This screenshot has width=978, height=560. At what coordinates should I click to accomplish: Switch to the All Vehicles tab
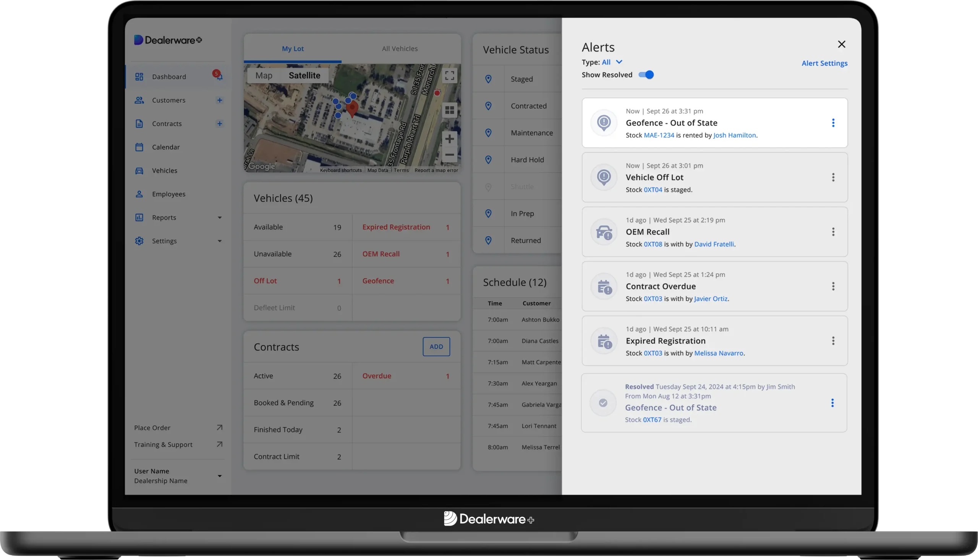[x=400, y=48]
